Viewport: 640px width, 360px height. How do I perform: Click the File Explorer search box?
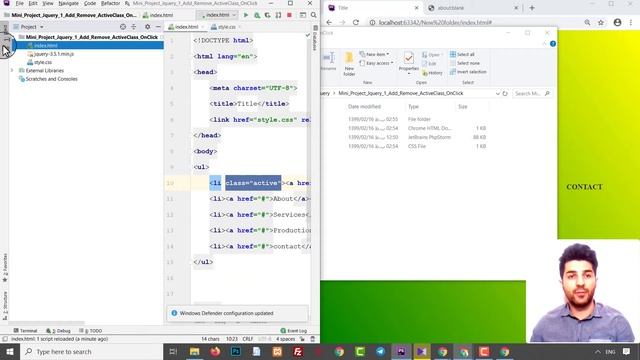point(531,93)
